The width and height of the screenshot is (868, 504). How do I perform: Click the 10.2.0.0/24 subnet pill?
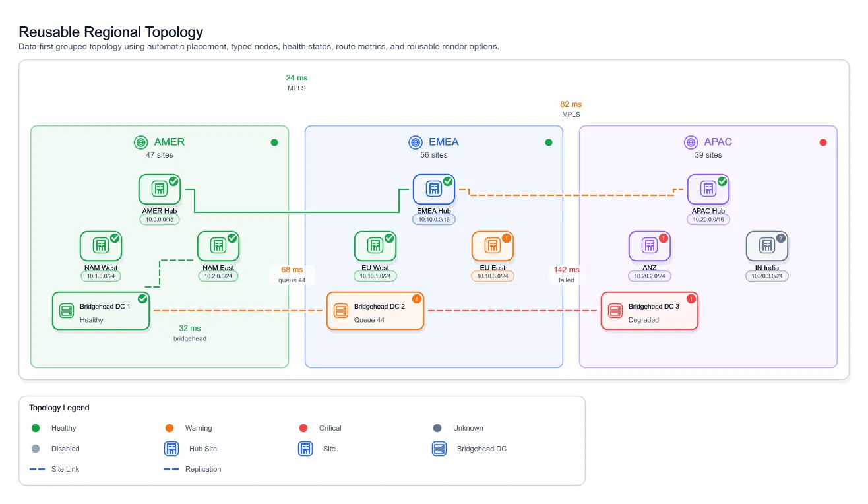point(218,276)
